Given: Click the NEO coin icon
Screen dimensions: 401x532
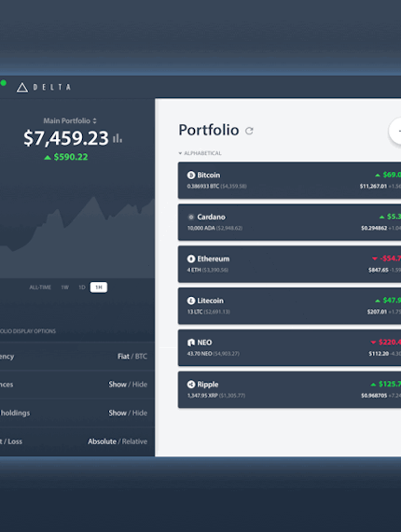Looking at the screenshot, I should [x=191, y=343].
